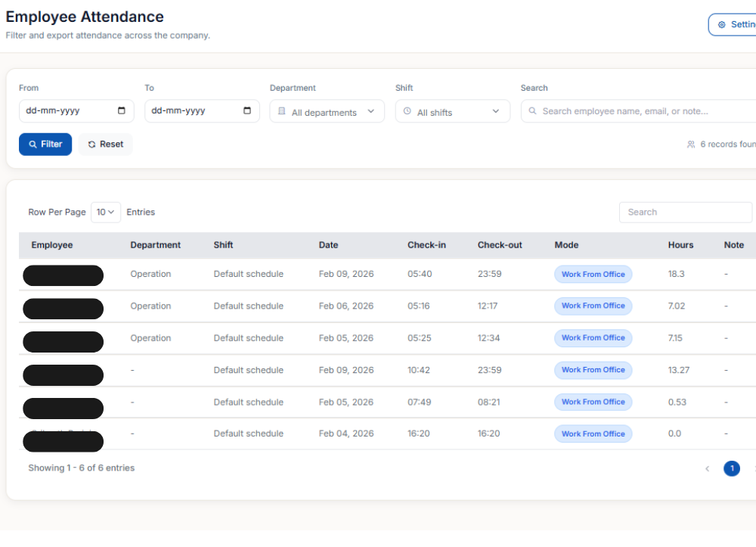Click the clock icon in Shift filter

pyautogui.click(x=407, y=111)
